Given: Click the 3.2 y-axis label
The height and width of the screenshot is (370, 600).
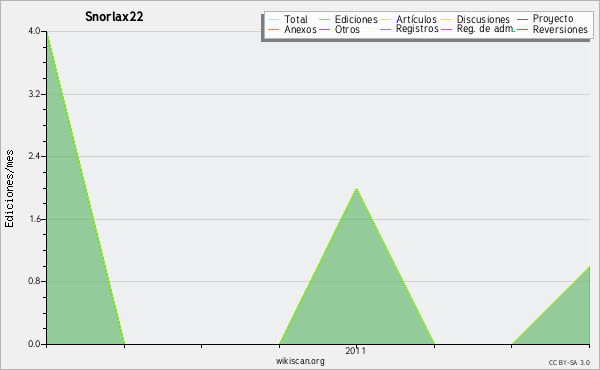Looking at the screenshot, I should point(34,94).
